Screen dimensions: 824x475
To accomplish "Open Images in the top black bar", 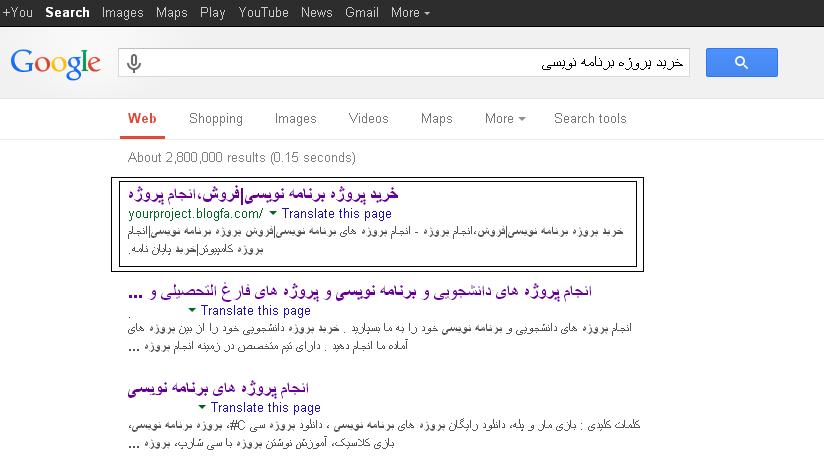I will [122, 12].
